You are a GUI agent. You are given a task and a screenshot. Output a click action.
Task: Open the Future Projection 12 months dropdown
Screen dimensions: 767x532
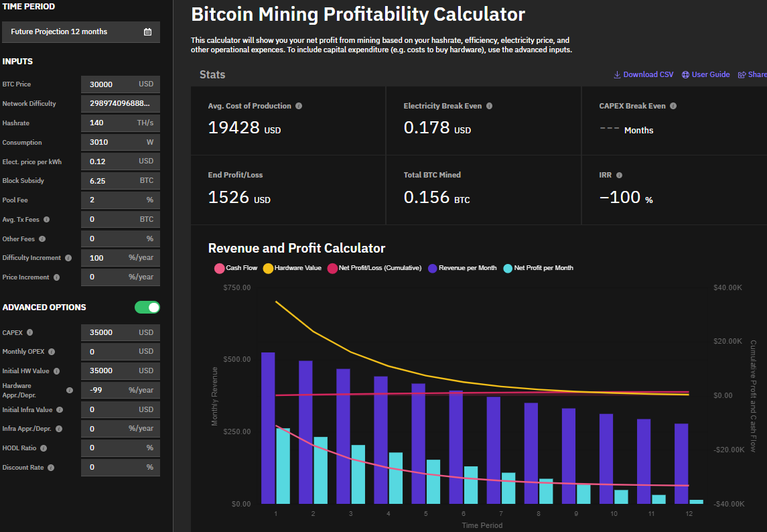pos(80,32)
